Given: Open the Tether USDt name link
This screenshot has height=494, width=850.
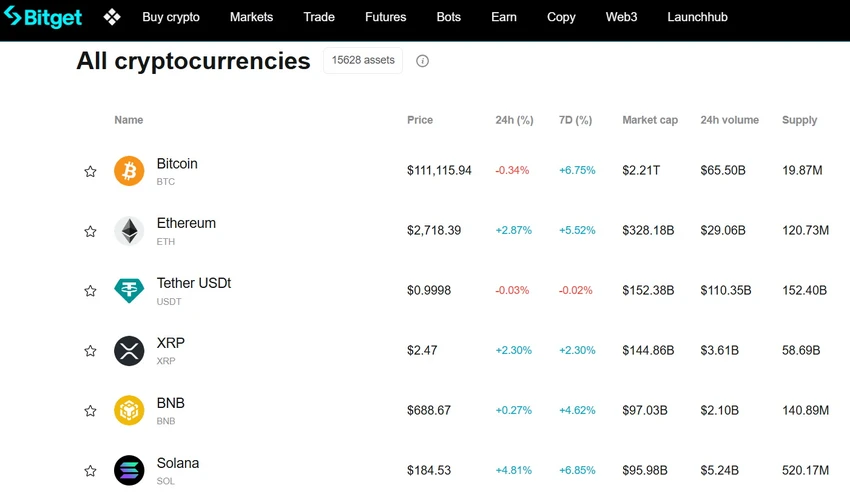Looking at the screenshot, I should [194, 283].
